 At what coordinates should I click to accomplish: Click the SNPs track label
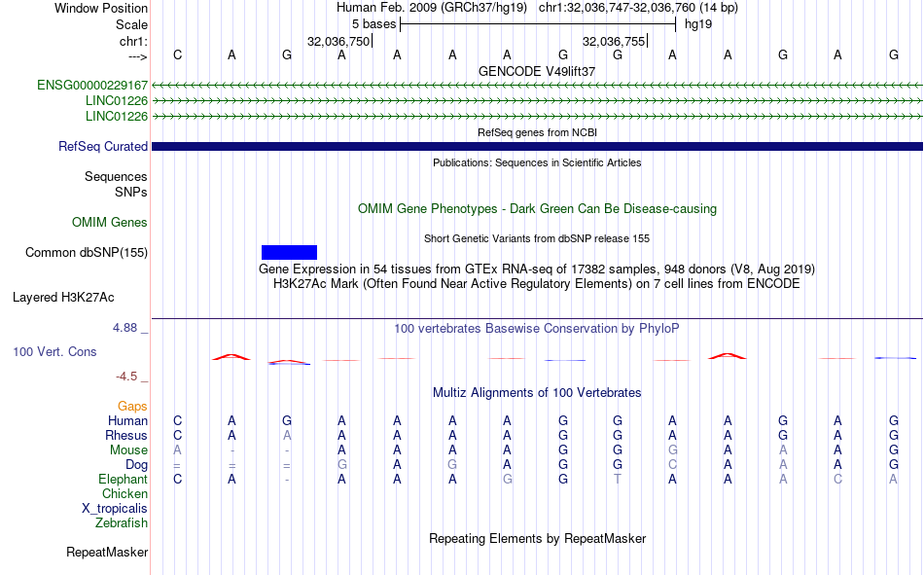click(131, 193)
